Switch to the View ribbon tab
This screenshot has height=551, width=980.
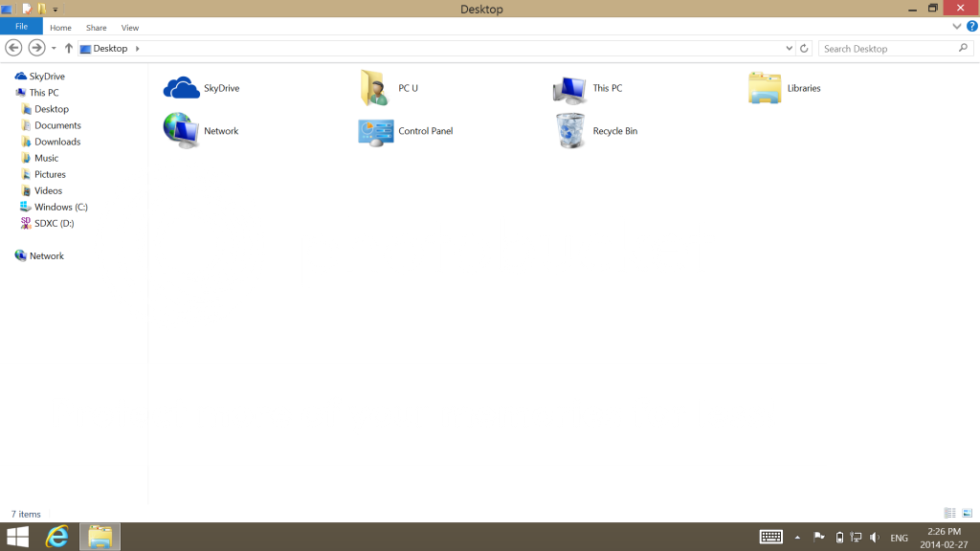click(129, 27)
